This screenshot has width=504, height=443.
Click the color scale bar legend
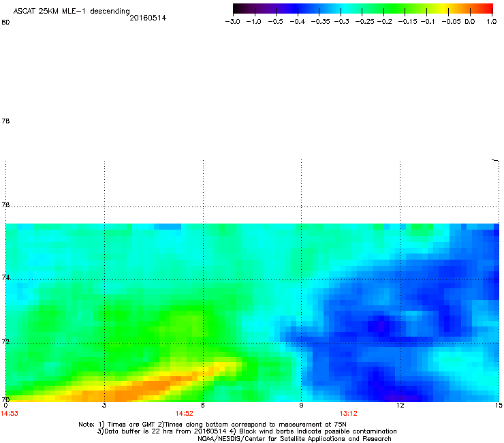[363, 9]
